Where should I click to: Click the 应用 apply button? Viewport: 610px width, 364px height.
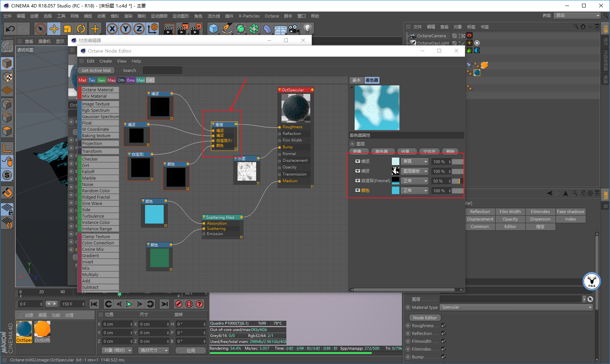click(191, 351)
